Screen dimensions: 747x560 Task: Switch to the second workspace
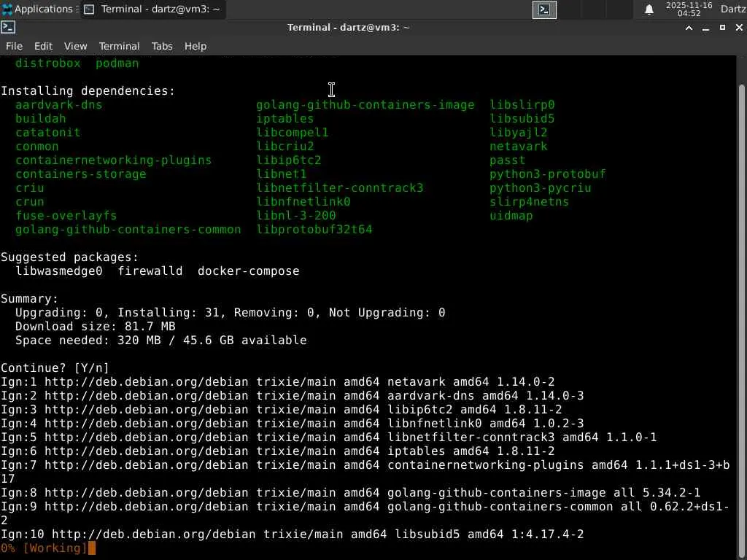(570, 9)
